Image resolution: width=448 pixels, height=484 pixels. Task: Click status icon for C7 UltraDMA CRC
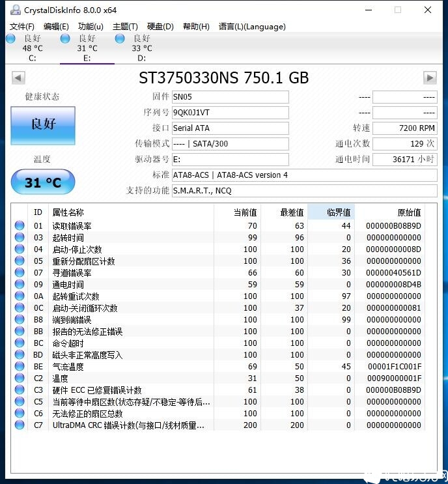click(x=20, y=425)
